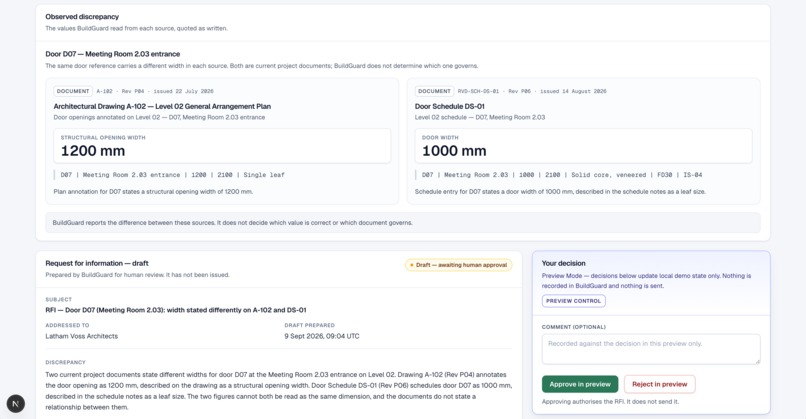This screenshot has height=419, width=806.
Task: Select the D07 solid core veneered schedule row
Action: tap(562, 175)
